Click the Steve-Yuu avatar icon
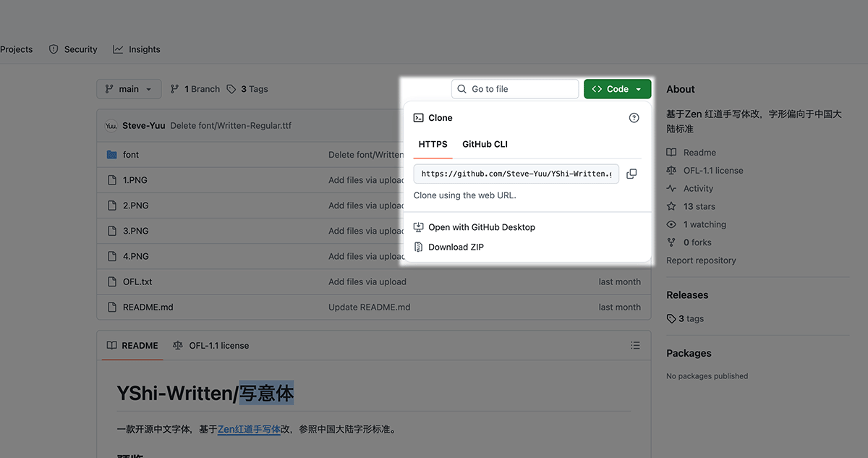 (x=111, y=126)
